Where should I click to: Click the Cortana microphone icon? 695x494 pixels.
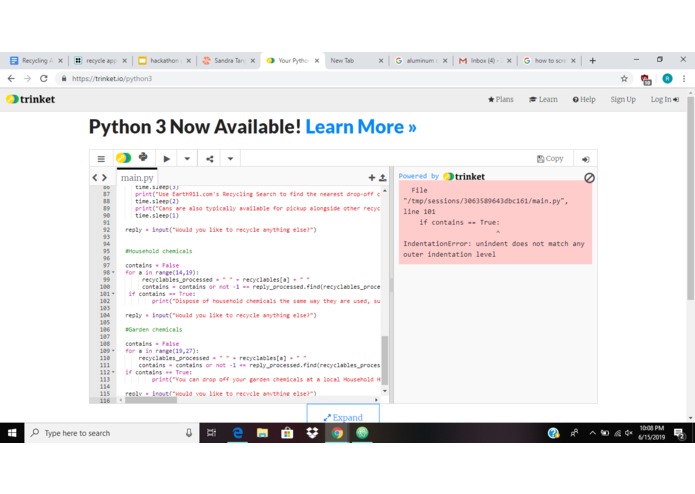click(x=189, y=433)
